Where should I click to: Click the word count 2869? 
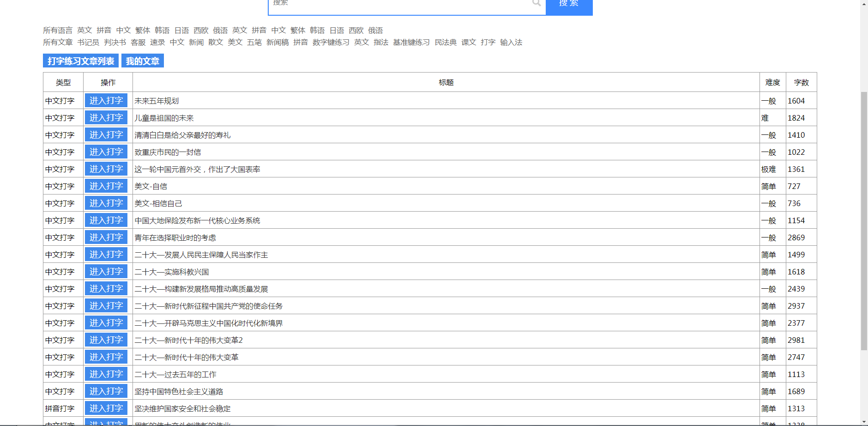tap(796, 237)
